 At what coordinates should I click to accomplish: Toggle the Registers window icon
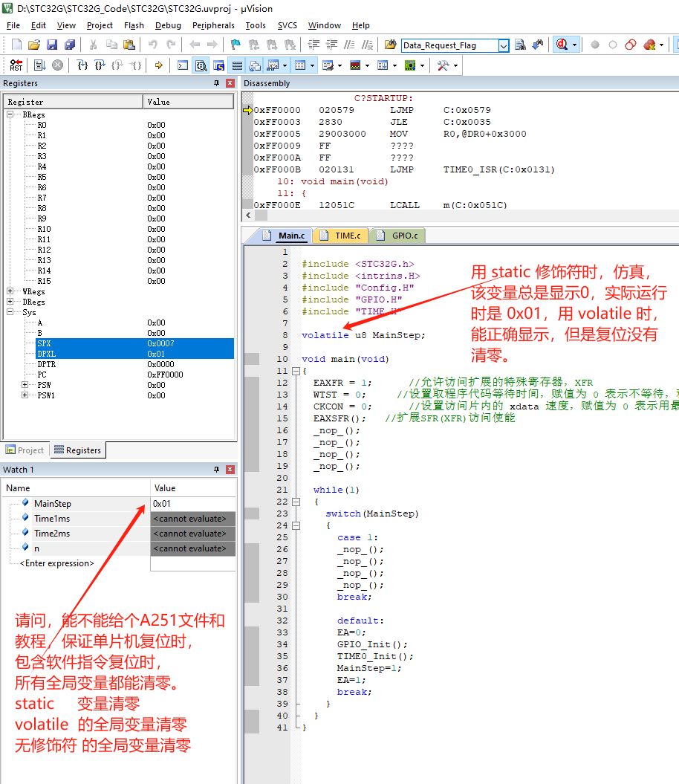[x=237, y=65]
